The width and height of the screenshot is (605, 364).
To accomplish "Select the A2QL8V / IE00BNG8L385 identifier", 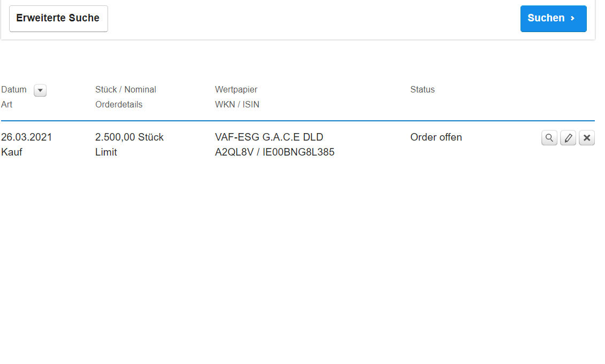I will (274, 152).
